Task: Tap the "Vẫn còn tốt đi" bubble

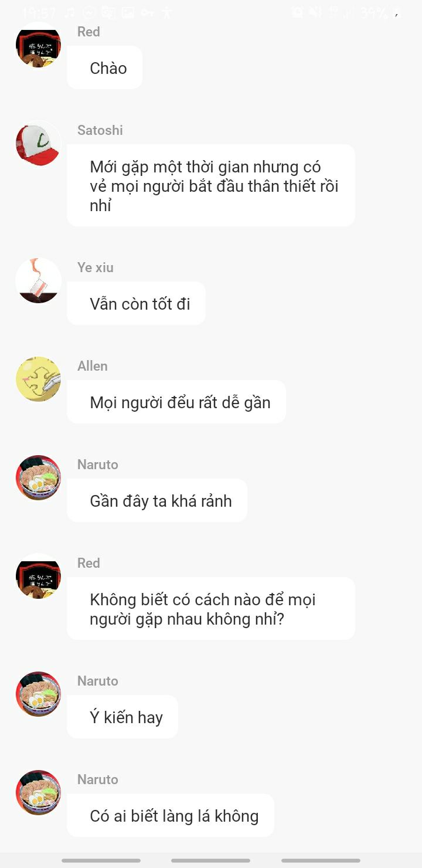Action: coord(136,303)
